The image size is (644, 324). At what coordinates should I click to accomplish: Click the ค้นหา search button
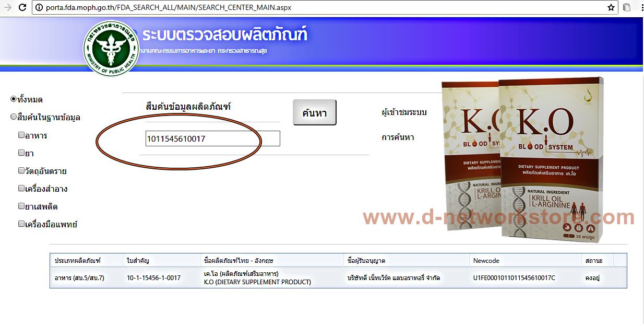[x=314, y=112]
